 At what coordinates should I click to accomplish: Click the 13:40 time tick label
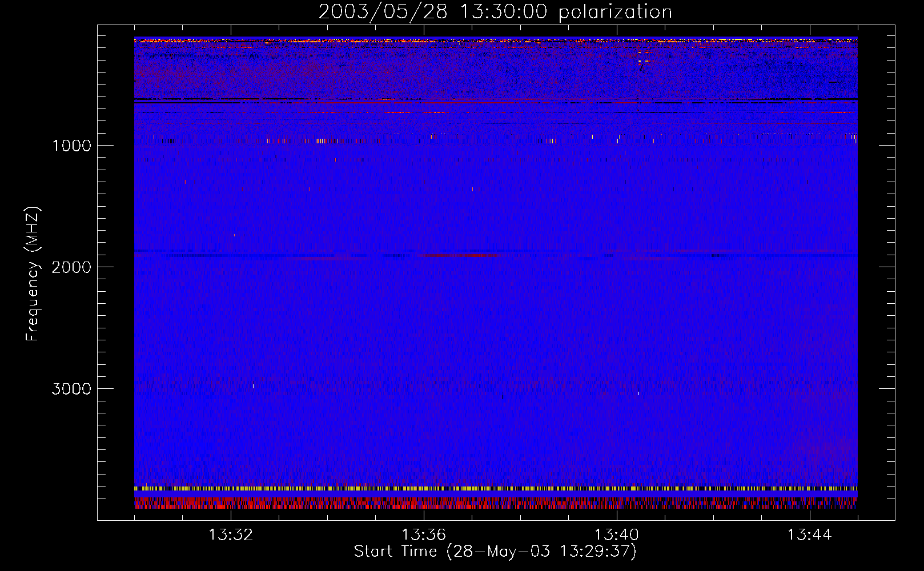(617, 535)
